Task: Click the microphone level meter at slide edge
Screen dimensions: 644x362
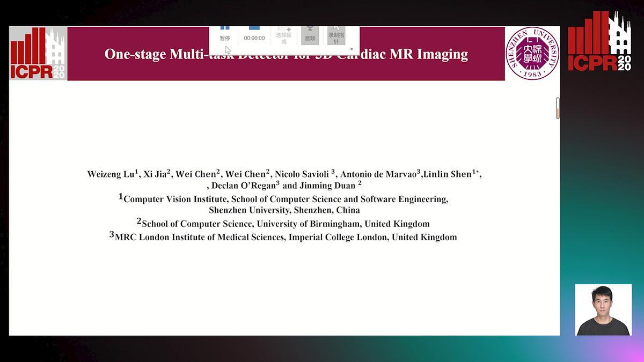Action: click(x=558, y=108)
